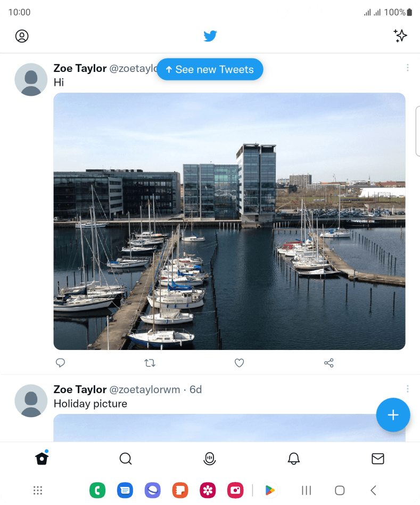420x505 pixels.
Task: View the marina harbor photo
Action: tap(229, 221)
